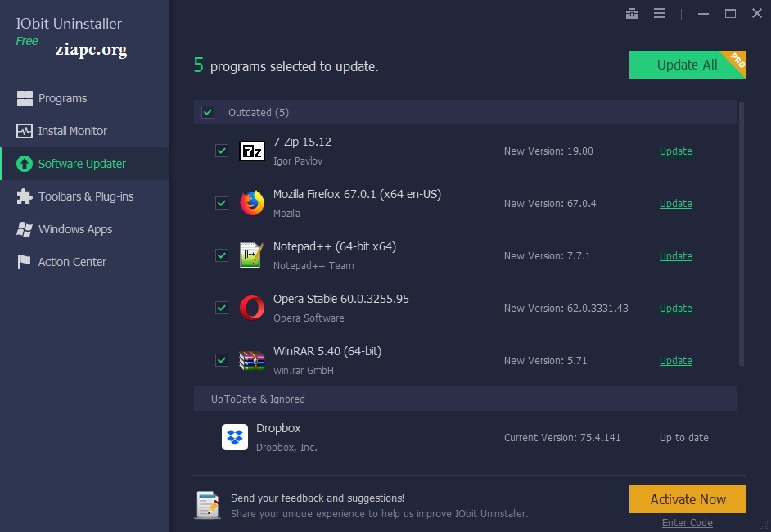Viewport: 771px width, 532px height.
Task: Toggle the Outdated (5) select-all checkbox
Action: [x=208, y=112]
